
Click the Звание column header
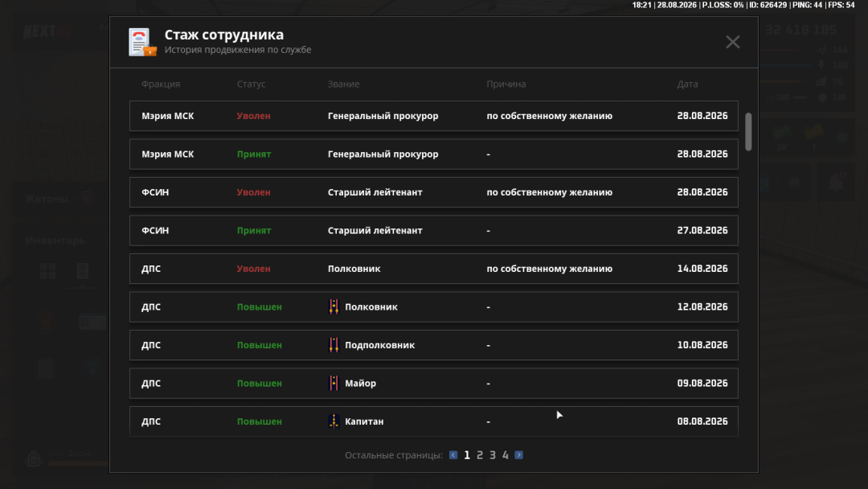343,84
